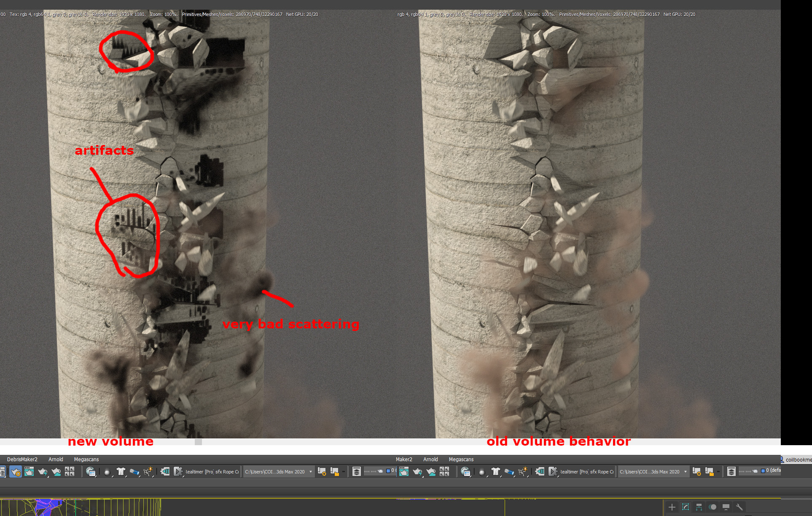Click the cloth T-shirt icon in left toolbar

pos(121,472)
